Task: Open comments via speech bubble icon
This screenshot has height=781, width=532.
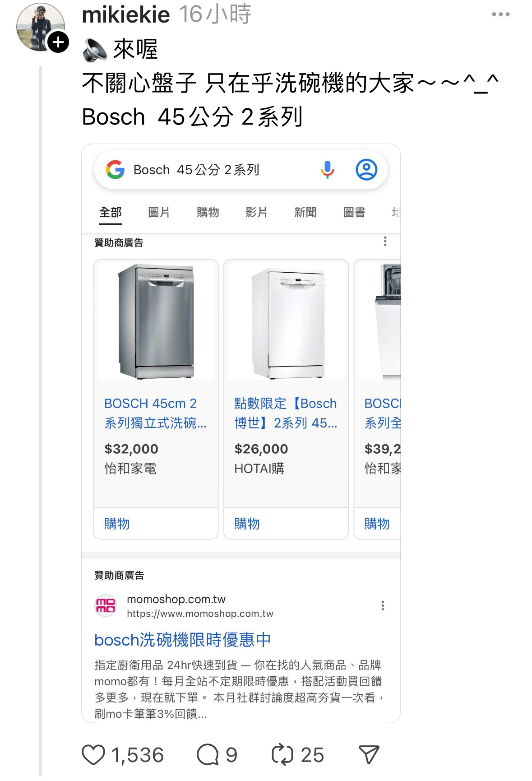Action: point(208,755)
